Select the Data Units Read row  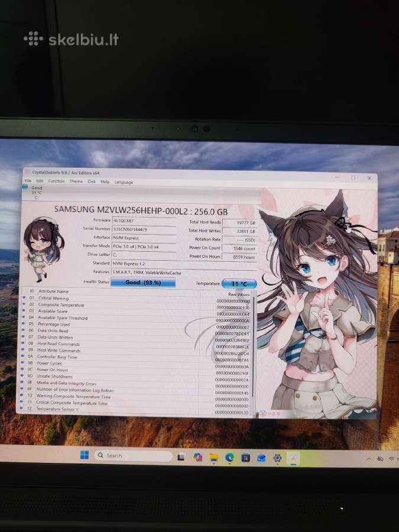pyautogui.click(x=137, y=331)
